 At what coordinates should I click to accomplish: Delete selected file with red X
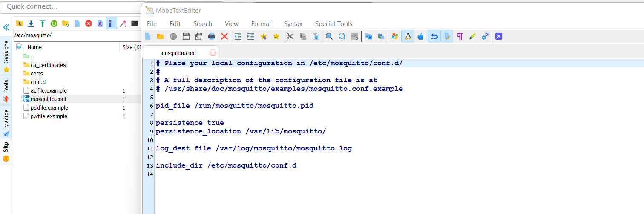(x=89, y=23)
